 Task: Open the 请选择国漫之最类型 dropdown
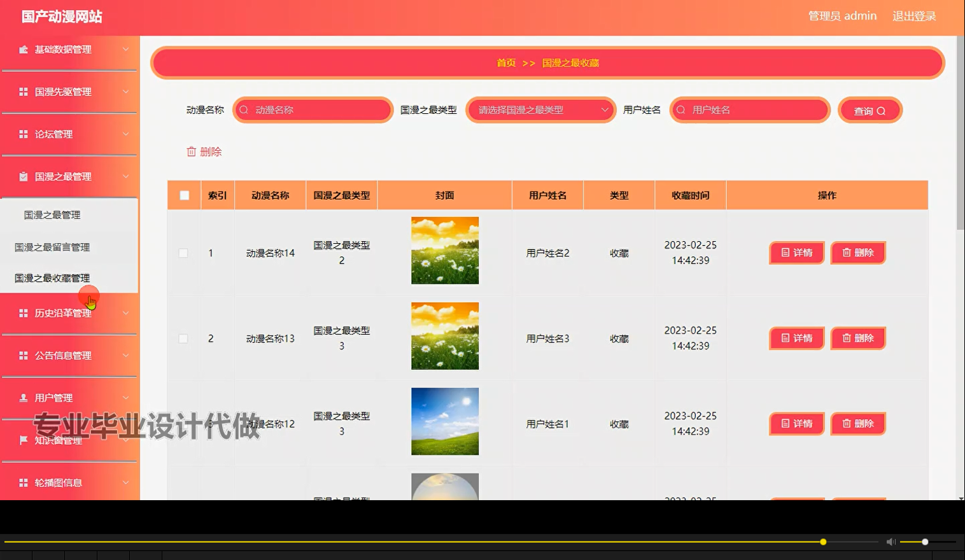pyautogui.click(x=540, y=110)
